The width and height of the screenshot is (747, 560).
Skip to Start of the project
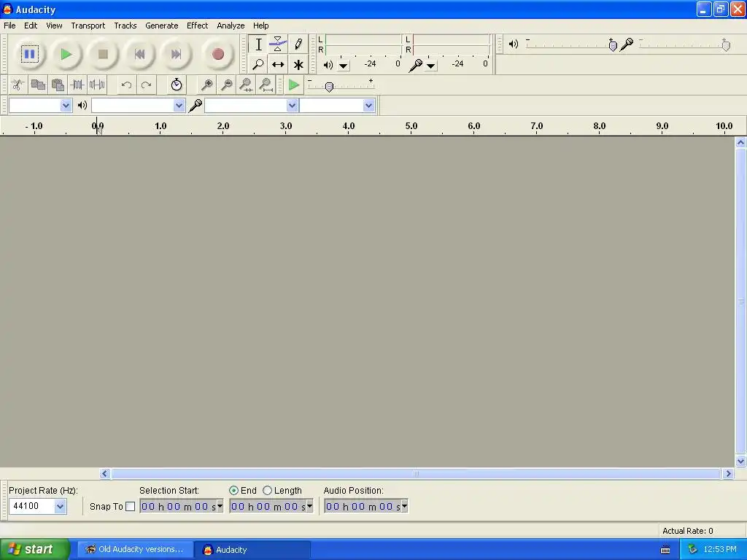(139, 54)
